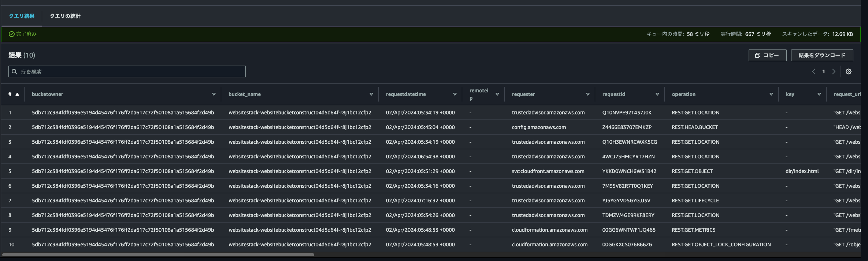Screen dimensions: 868x261
Task: Click timestamp 02/Apr/2024:06:54:38 +0000
Action: tap(420, 157)
